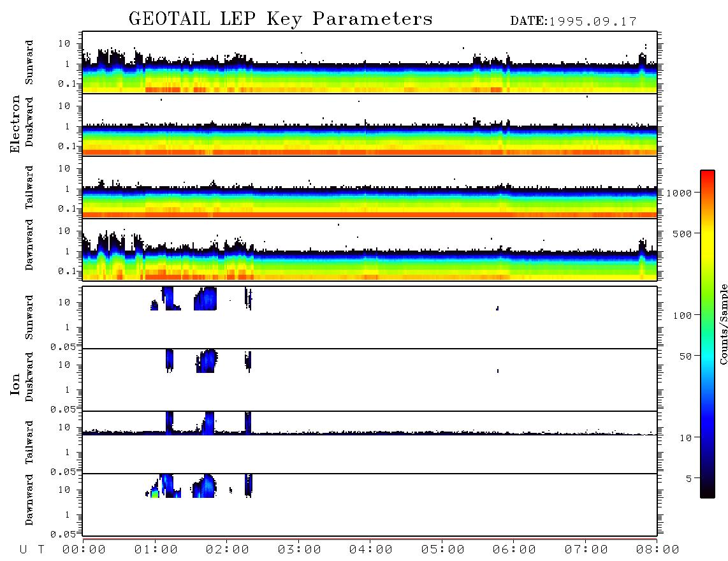
Task: Click the 1000 colorbar tick label
Action: pos(680,193)
